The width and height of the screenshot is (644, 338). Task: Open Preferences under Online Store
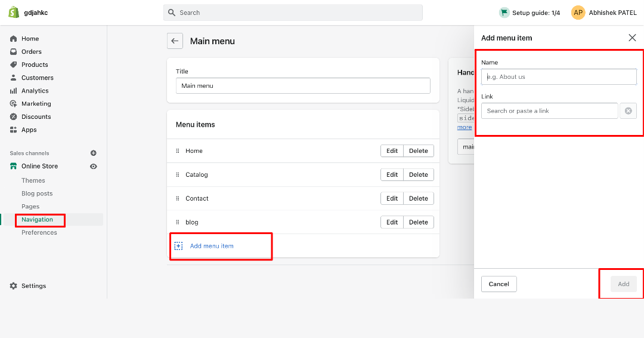(39, 233)
